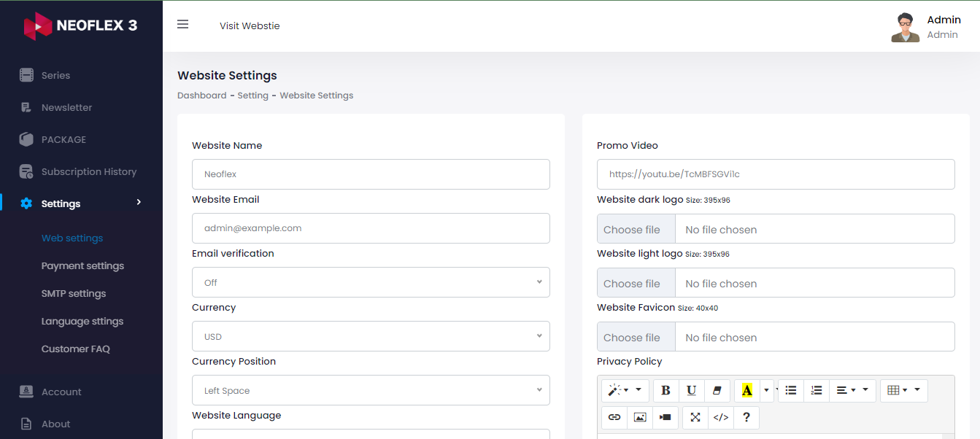Click the Remove Format eraser icon
Screen dimensions: 980x439
click(x=717, y=390)
